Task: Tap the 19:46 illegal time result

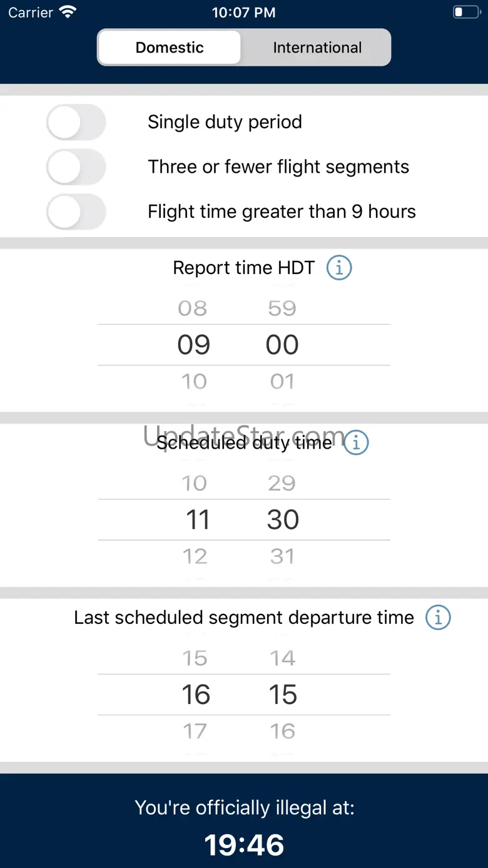Action: 244,845
